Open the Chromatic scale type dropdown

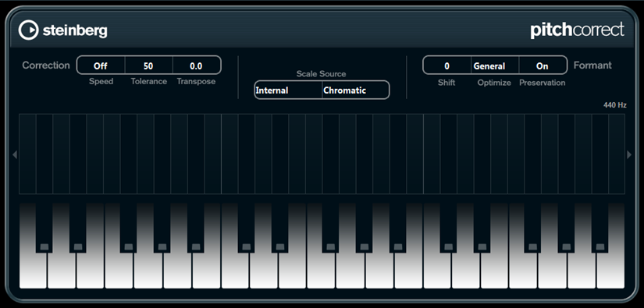pos(356,90)
